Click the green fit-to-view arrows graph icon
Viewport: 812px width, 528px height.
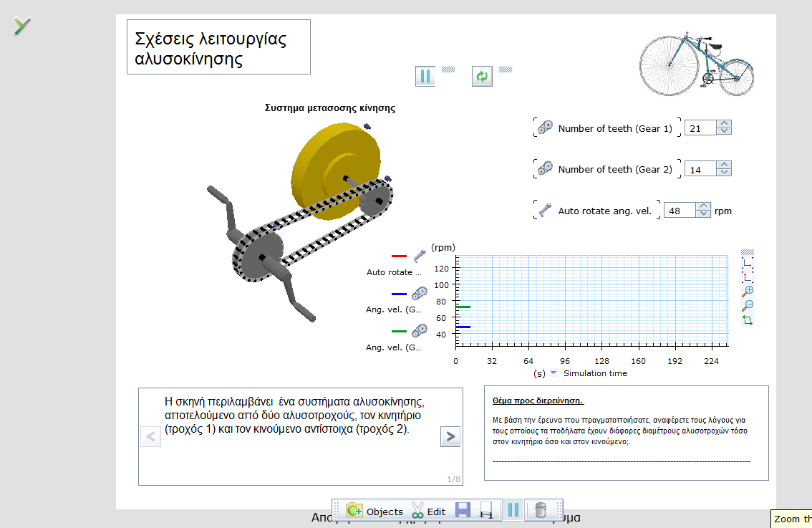click(x=748, y=320)
